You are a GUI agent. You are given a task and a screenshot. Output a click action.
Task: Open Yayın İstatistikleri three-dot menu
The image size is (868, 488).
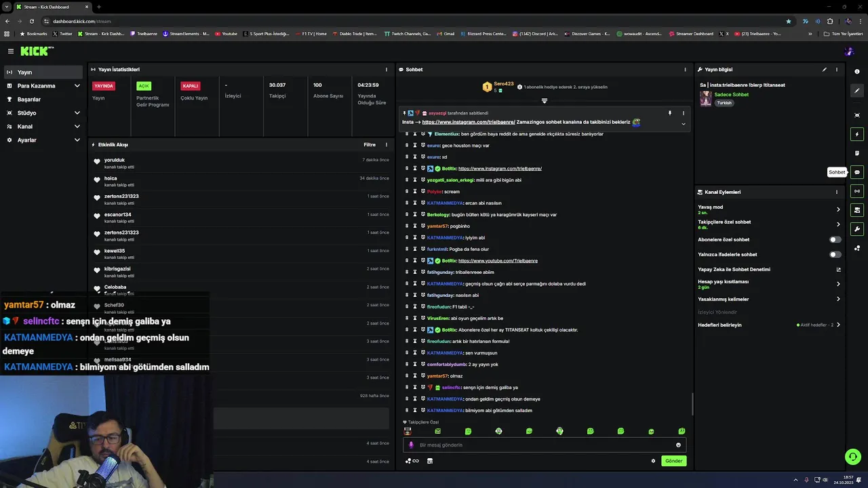[387, 69]
